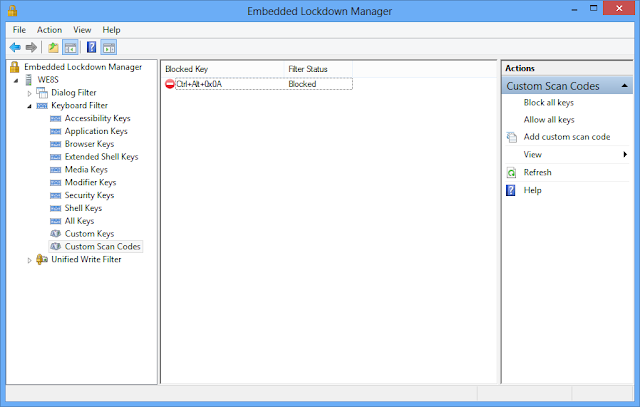Collapse the Custom Scan Codes actions section
The image size is (640, 407).
[x=624, y=86]
